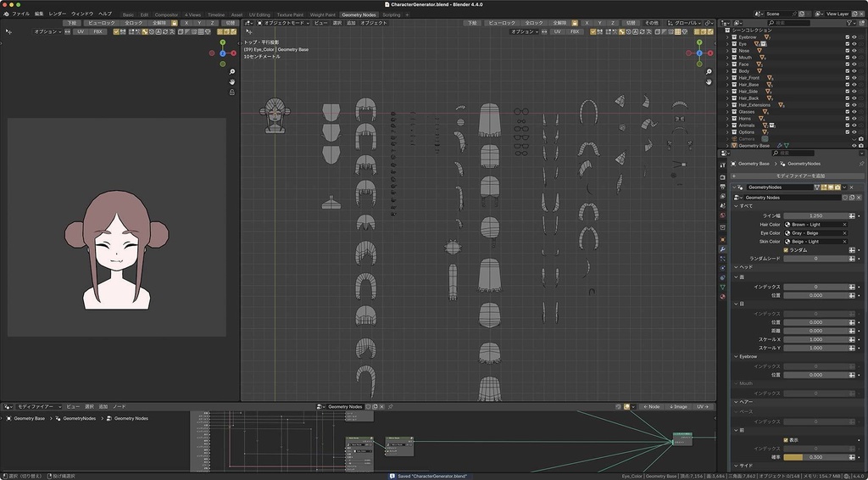Click the duplicate node group icon in properties
Image resolution: width=868 pixels, height=480 pixels.
[x=852, y=198]
